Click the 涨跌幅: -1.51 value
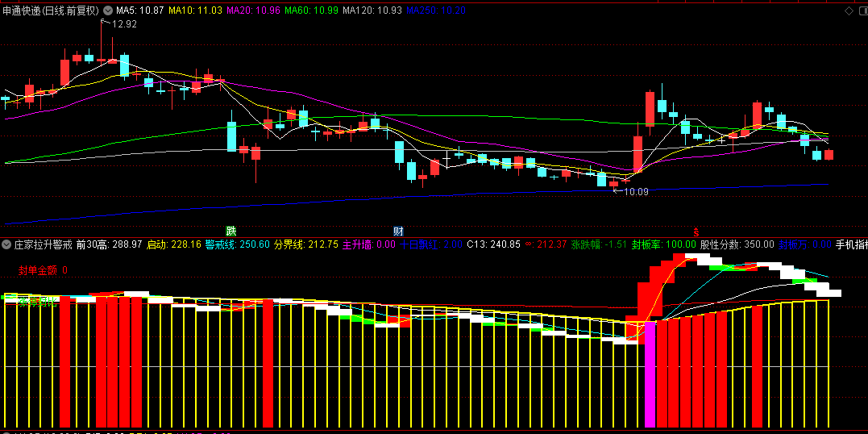The width and height of the screenshot is (868, 434). (x=599, y=244)
